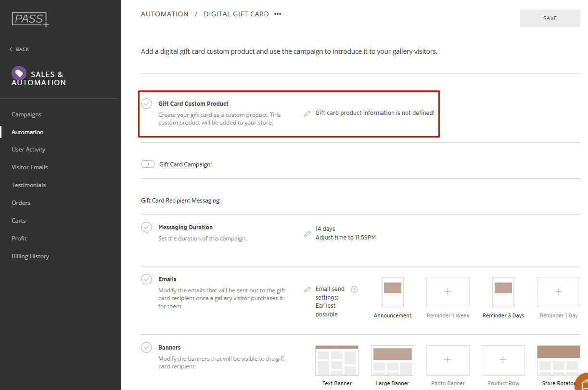Click the Save button
The height and width of the screenshot is (390, 588).
tap(550, 18)
